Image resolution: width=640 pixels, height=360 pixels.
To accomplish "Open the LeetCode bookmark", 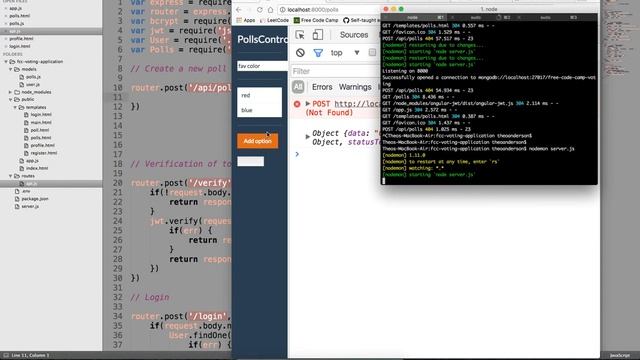I will point(274,20).
